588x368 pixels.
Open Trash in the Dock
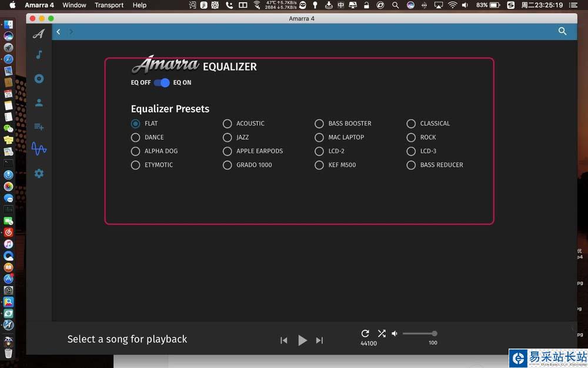click(8, 353)
